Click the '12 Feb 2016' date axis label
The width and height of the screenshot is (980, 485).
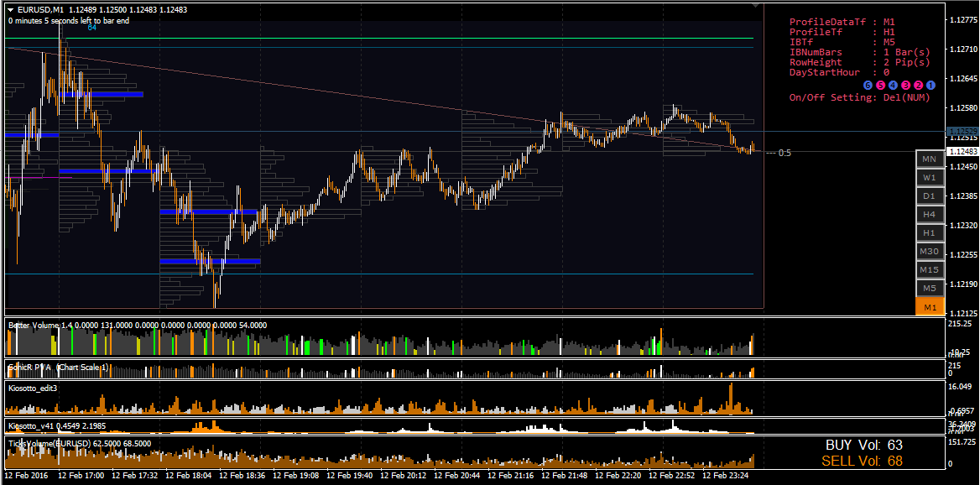25,475
